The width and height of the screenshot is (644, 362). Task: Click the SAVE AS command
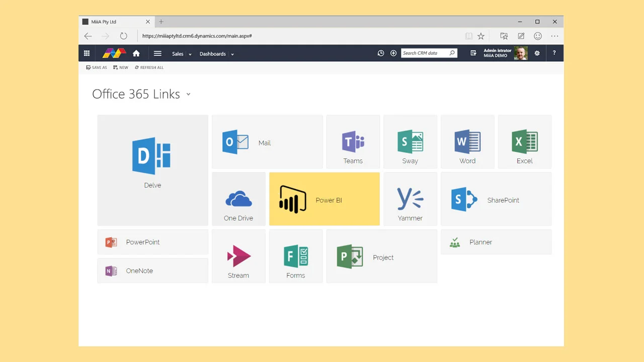97,67
